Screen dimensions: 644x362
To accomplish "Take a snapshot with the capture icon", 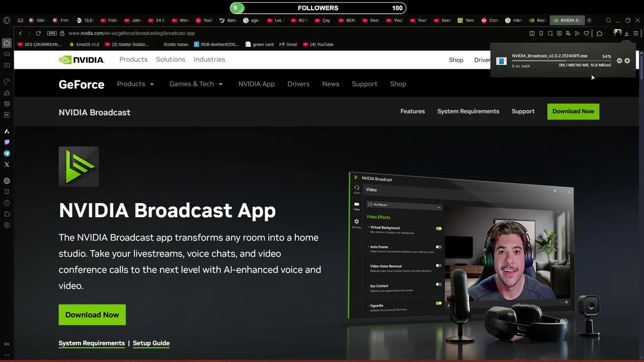I will [x=550, y=33].
